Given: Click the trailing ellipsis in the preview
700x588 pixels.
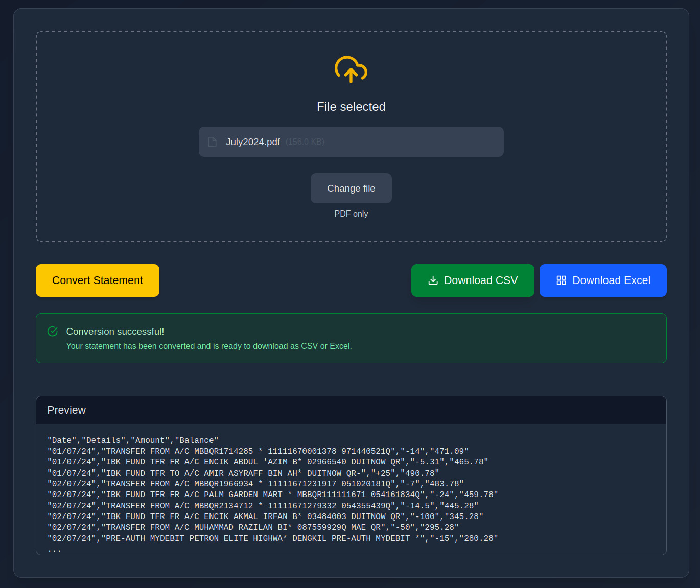Looking at the screenshot, I should pos(54,550).
